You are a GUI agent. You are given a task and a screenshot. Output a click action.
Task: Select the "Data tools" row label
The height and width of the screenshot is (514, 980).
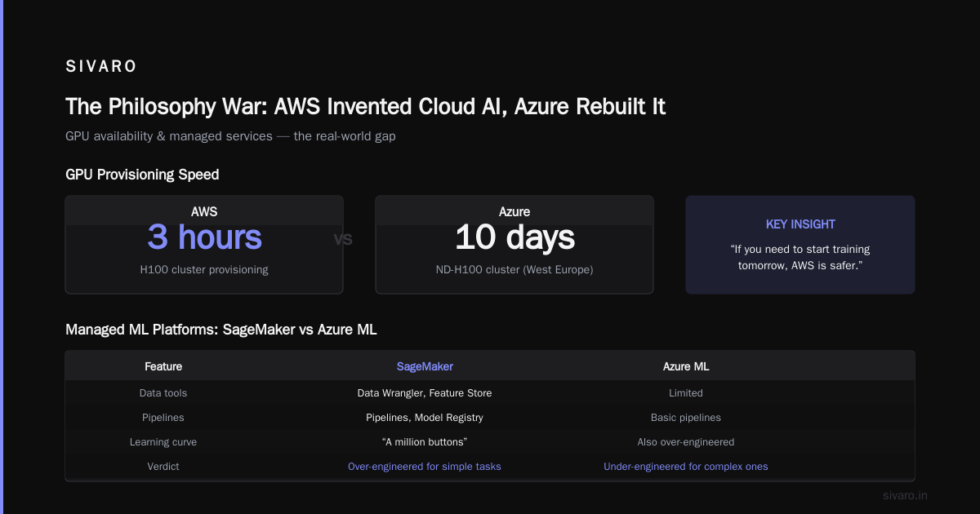tap(163, 393)
